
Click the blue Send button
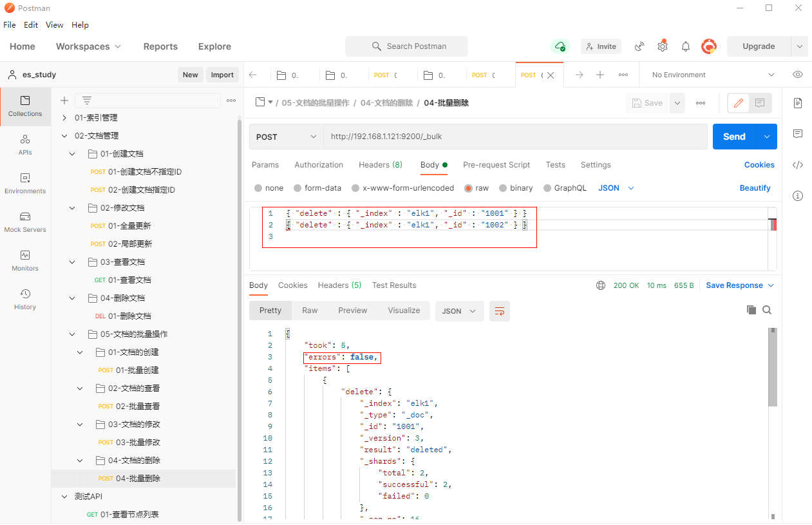click(x=734, y=137)
